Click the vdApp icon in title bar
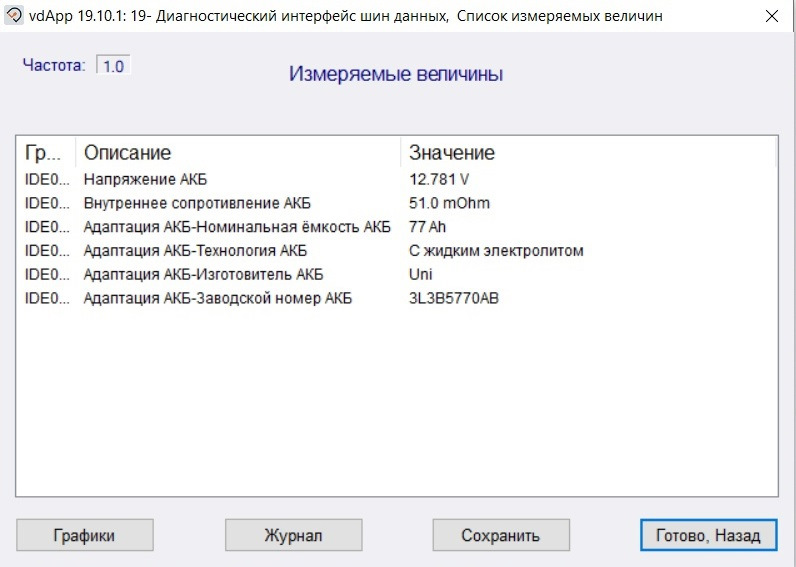Image resolution: width=796 pixels, height=567 pixels. coord(14,16)
